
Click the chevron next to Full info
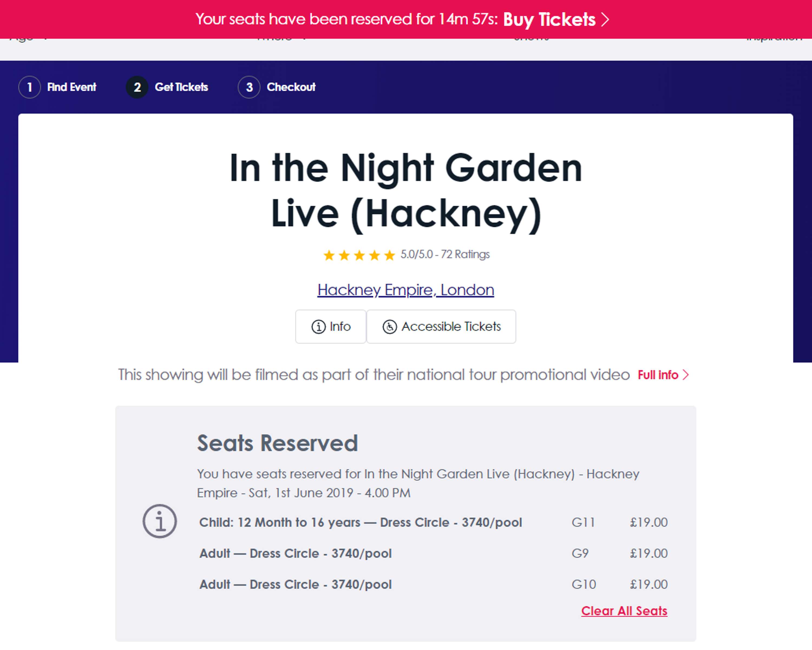point(686,375)
